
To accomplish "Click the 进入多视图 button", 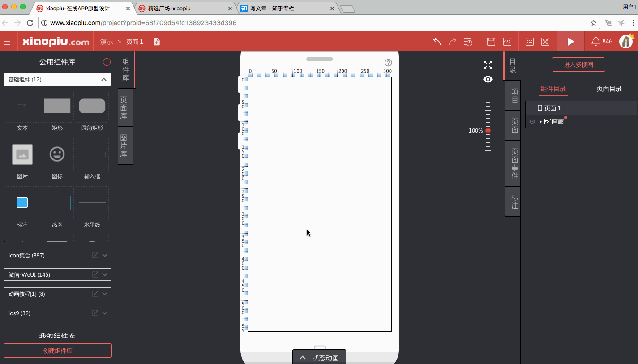I will pyautogui.click(x=578, y=64).
